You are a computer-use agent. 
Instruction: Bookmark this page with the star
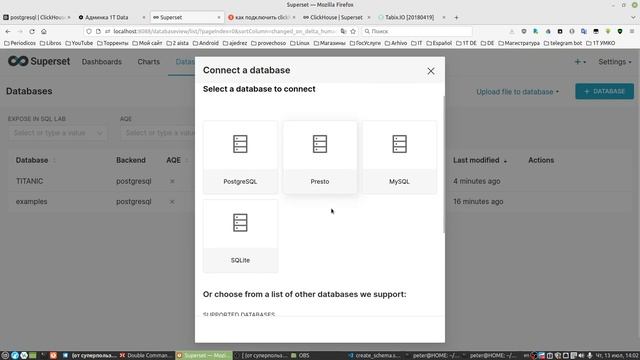click(x=353, y=31)
